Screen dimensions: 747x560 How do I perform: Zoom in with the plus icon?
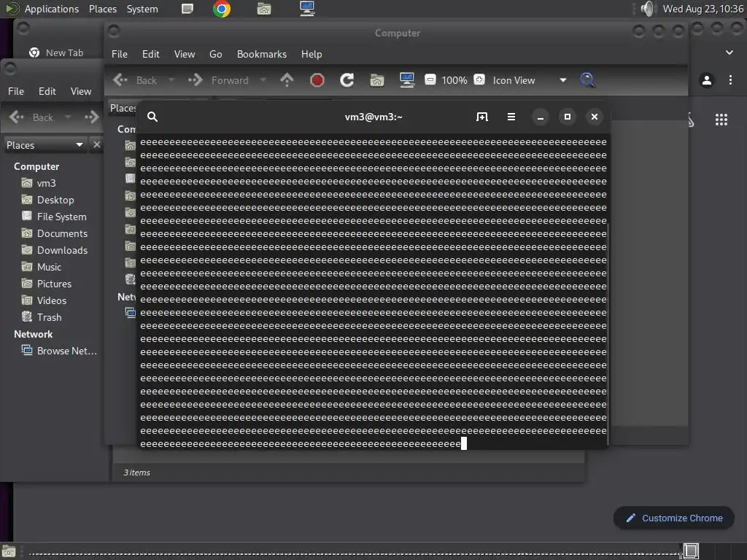coord(479,79)
